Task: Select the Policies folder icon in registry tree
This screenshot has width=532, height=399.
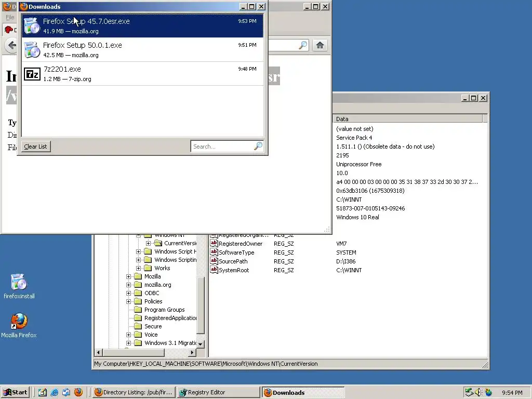Action: coord(138,301)
